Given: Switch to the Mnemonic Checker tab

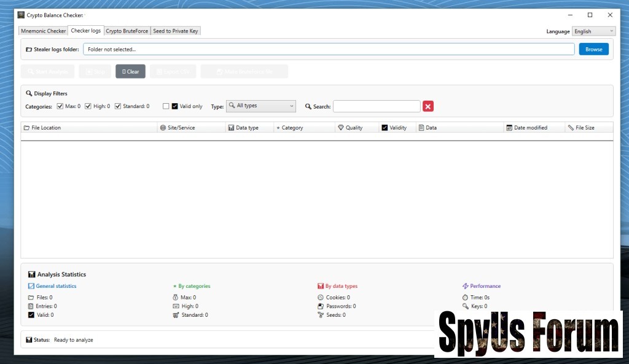Looking at the screenshot, I should point(43,31).
